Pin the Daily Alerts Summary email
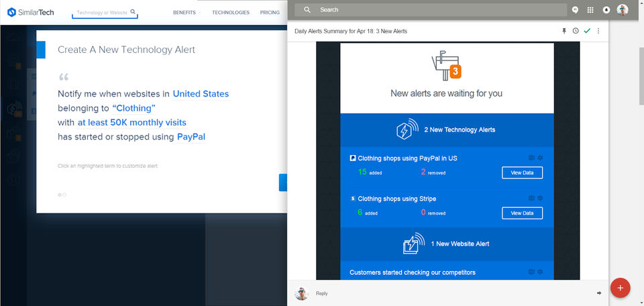This screenshot has width=644, height=306. pos(565,31)
